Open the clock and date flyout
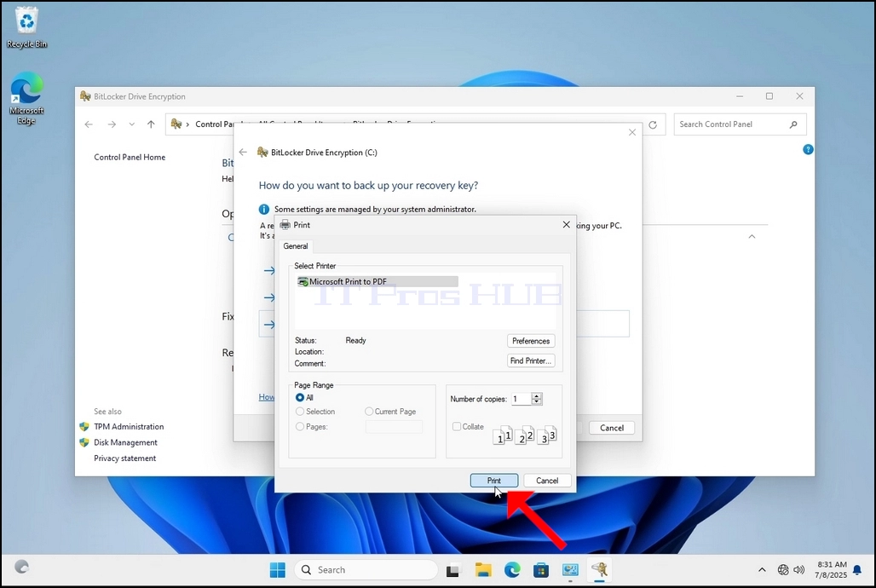876x588 pixels. [832, 569]
